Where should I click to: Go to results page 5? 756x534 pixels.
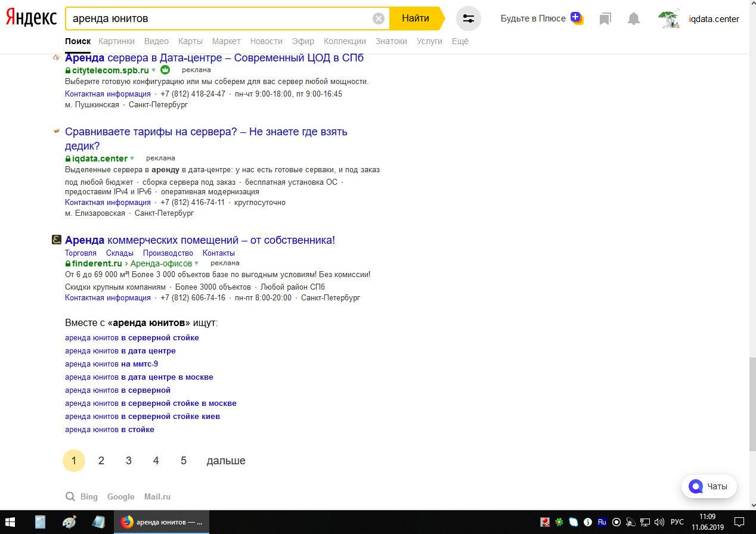coord(184,461)
